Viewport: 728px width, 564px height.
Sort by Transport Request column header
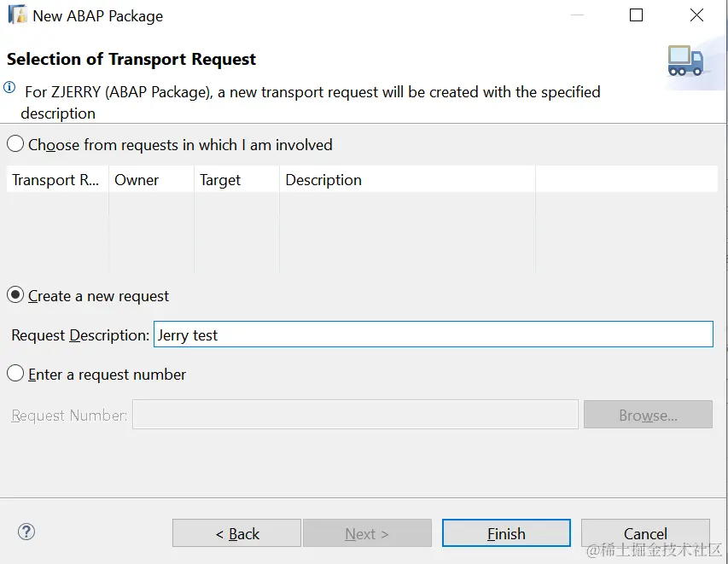[x=56, y=180]
